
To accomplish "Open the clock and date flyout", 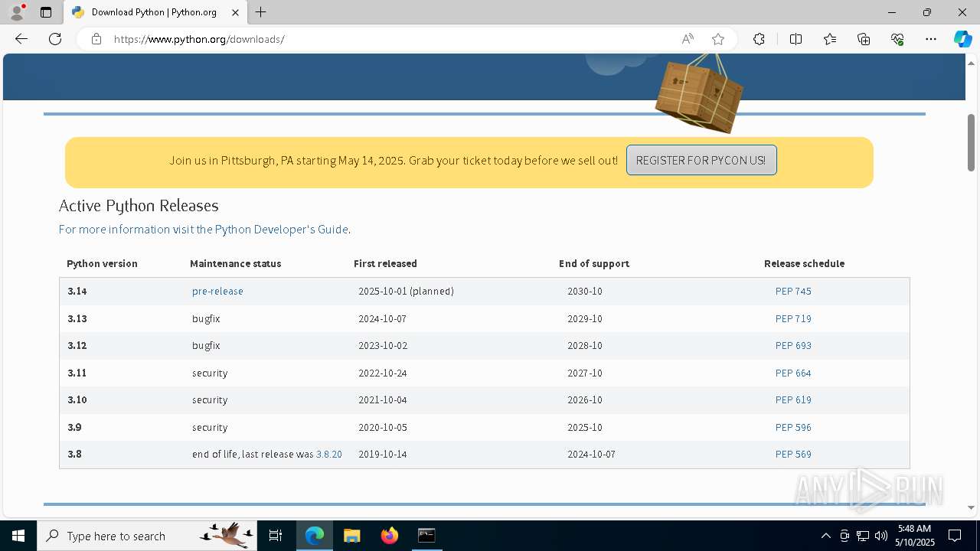I will coord(916,536).
